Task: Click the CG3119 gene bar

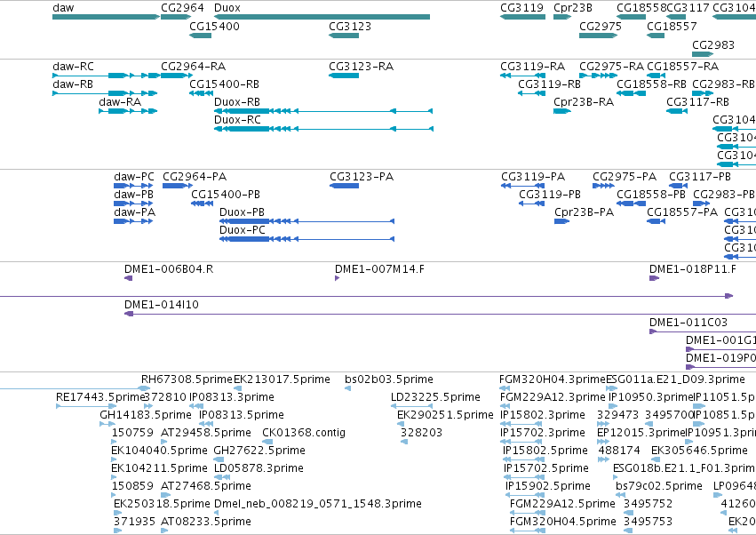Action: pyautogui.click(x=522, y=17)
